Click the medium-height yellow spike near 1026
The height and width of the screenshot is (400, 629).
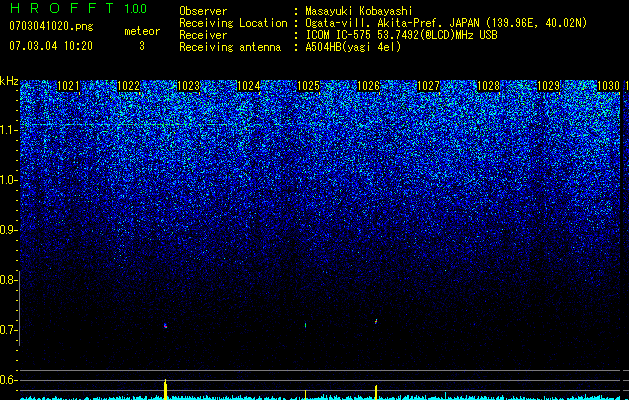coord(376,392)
